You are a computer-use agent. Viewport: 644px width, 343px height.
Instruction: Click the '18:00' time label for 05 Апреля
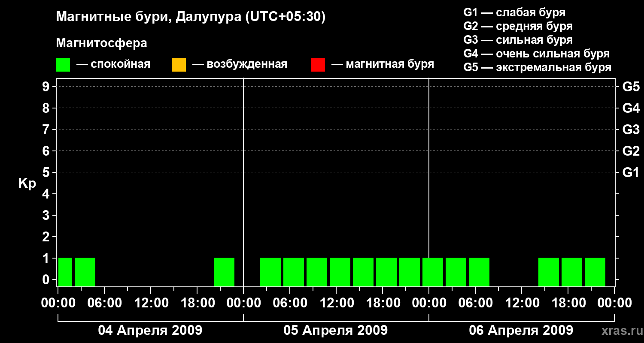pos(383,303)
